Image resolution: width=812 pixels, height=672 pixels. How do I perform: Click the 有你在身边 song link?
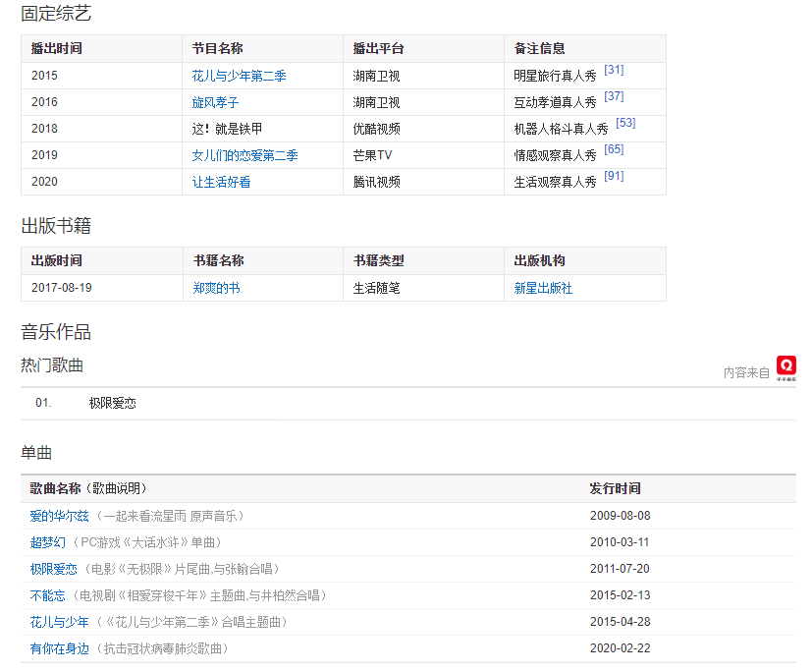[59, 648]
